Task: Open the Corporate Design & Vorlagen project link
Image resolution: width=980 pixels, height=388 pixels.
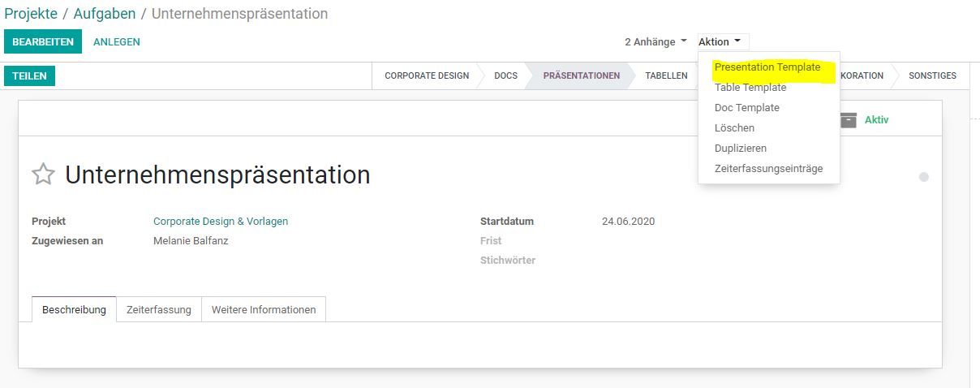Action: (x=221, y=222)
